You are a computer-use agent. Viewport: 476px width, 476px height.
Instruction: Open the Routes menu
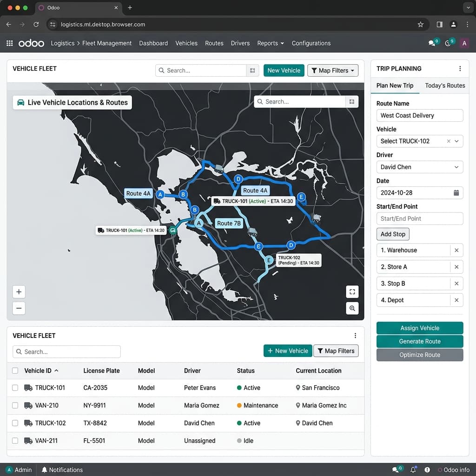[214, 43]
